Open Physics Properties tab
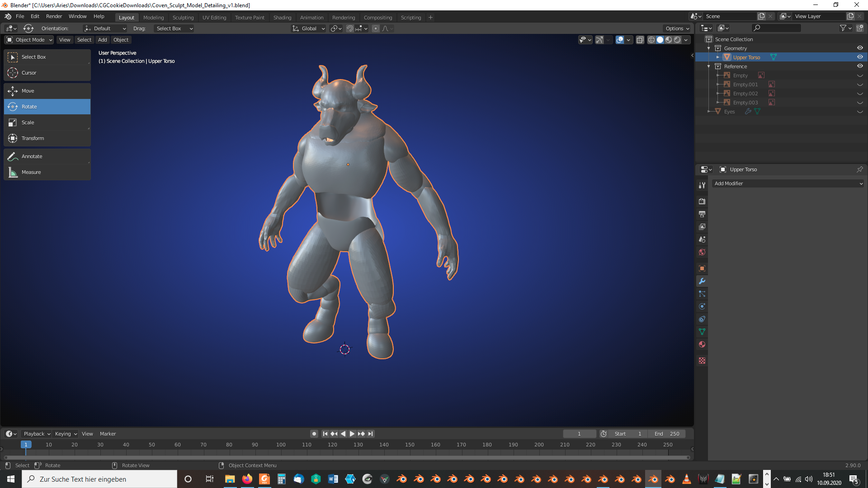 (702, 306)
